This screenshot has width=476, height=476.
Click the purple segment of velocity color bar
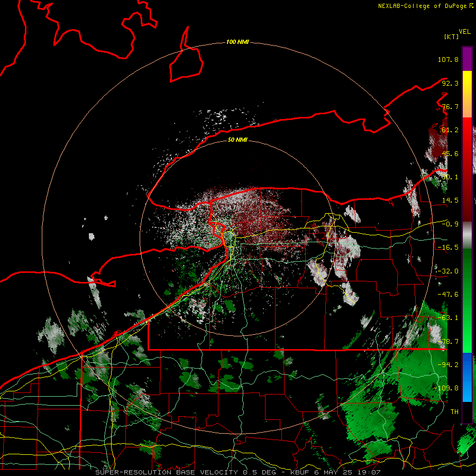tap(467, 59)
